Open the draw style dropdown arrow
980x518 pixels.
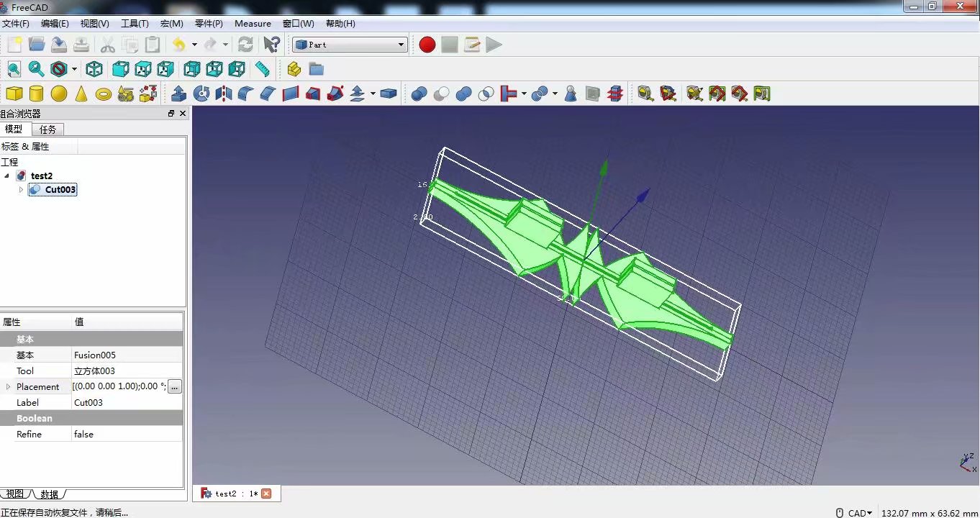[74, 69]
